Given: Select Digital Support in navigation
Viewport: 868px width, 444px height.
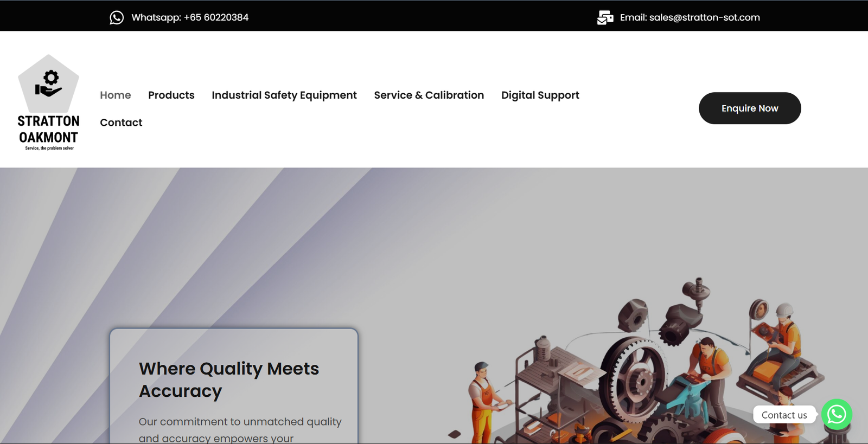Looking at the screenshot, I should pos(540,95).
